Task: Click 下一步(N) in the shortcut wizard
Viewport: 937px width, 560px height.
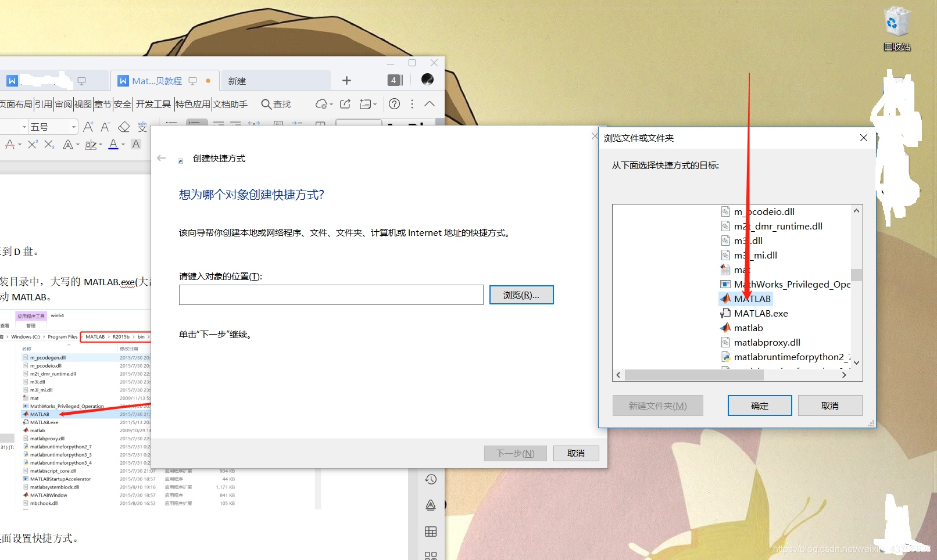Action: 515,453
